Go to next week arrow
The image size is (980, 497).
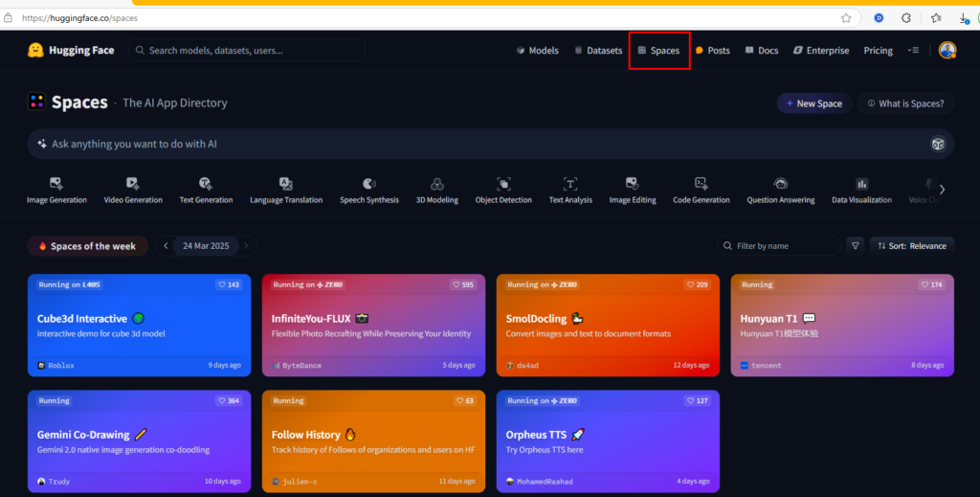(x=246, y=246)
